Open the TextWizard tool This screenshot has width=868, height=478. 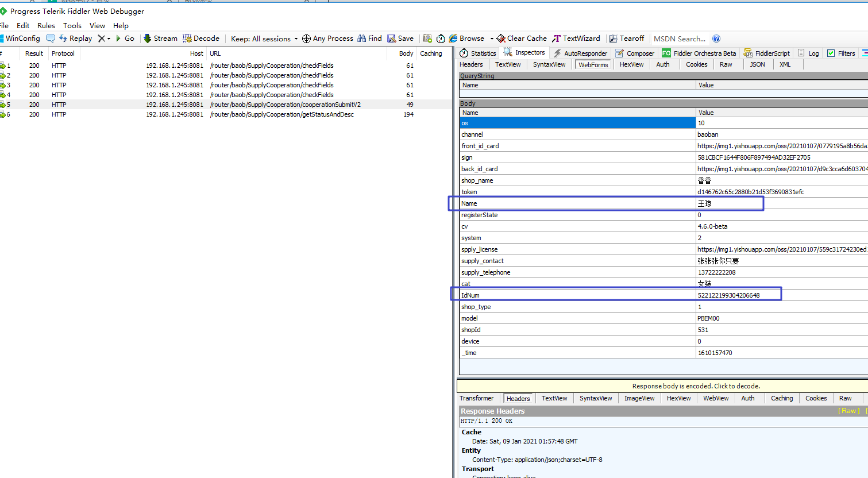point(576,38)
